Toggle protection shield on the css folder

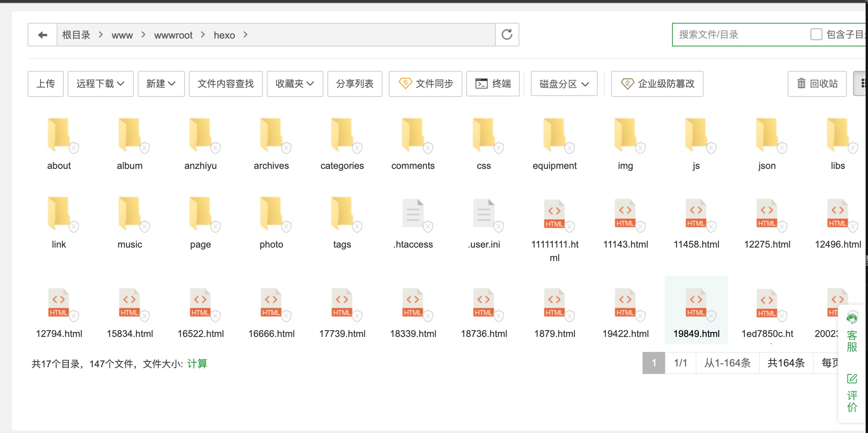tap(500, 148)
